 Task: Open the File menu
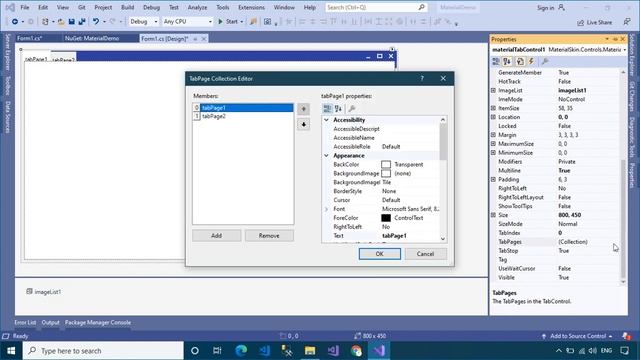click(24, 7)
